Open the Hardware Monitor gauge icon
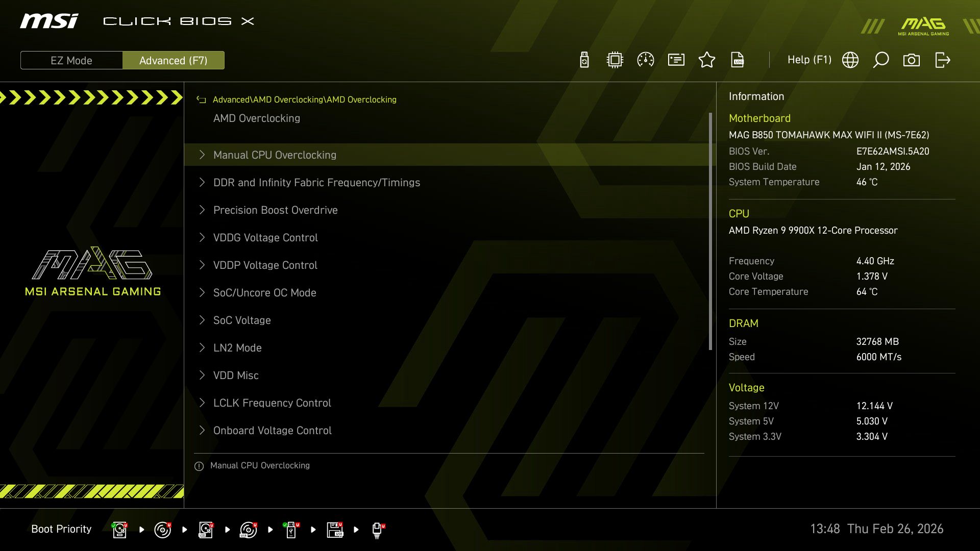Viewport: 980px width, 551px height. coord(645,60)
